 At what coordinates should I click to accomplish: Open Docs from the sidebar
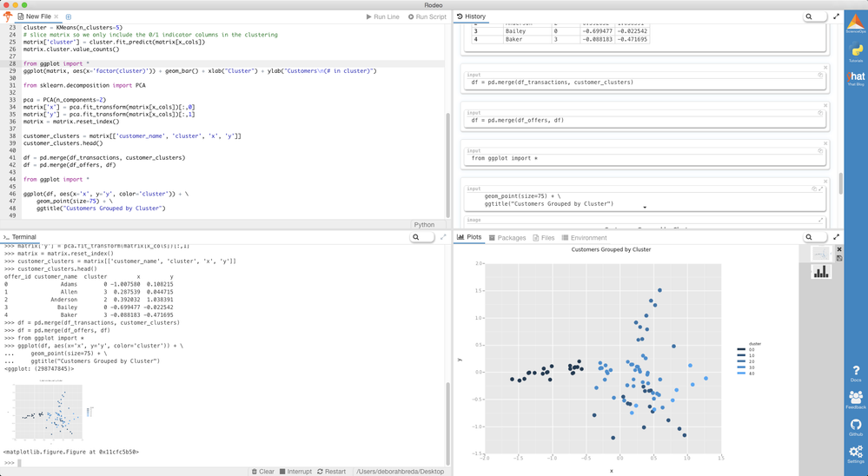point(856,373)
